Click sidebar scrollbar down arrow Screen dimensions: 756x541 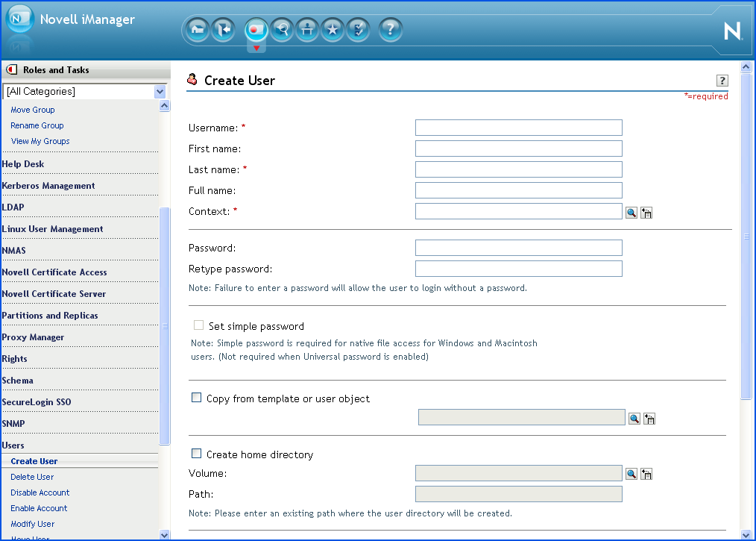[165, 535]
